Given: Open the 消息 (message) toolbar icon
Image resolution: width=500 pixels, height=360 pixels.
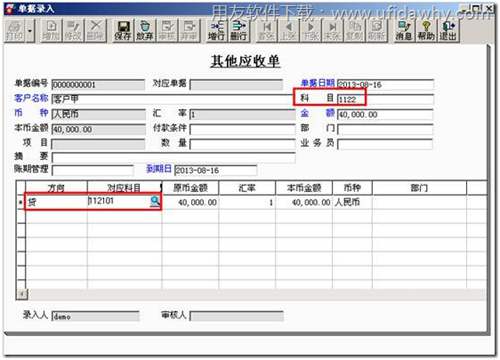Looking at the screenshot, I should point(404,30).
